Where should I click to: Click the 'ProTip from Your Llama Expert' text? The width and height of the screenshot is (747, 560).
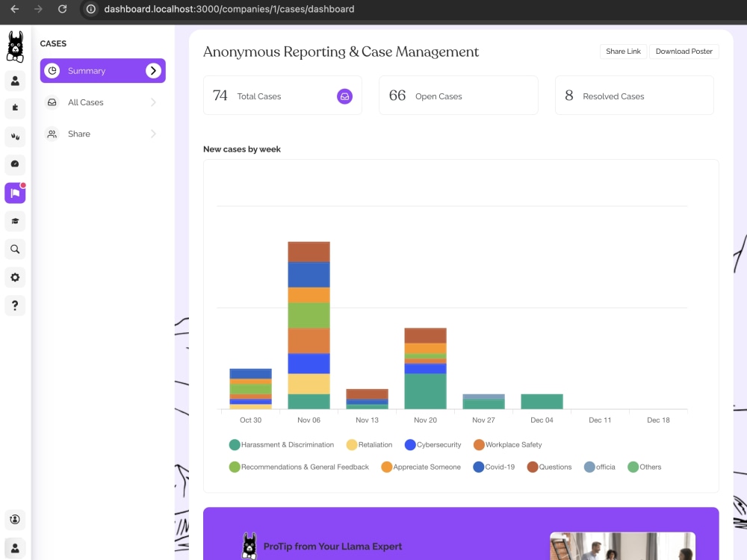332,547
